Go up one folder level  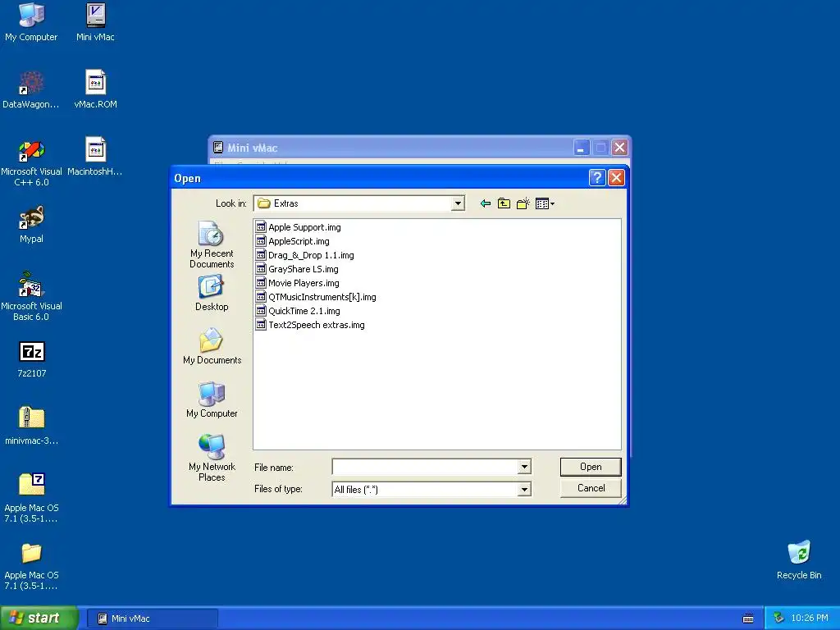click(504, 203)
